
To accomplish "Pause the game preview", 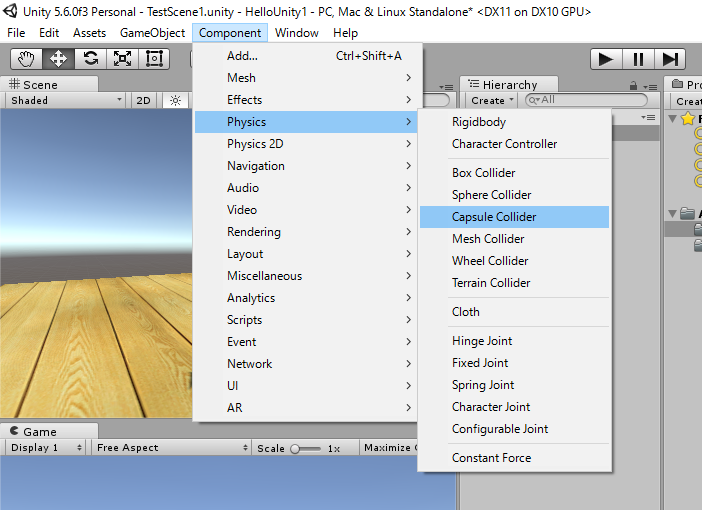I will pos(638,59).
